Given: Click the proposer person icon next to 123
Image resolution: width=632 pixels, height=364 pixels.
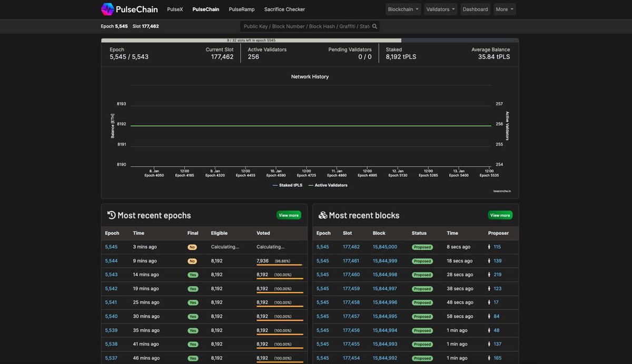Looking at the screenshot, I should 489,289.
